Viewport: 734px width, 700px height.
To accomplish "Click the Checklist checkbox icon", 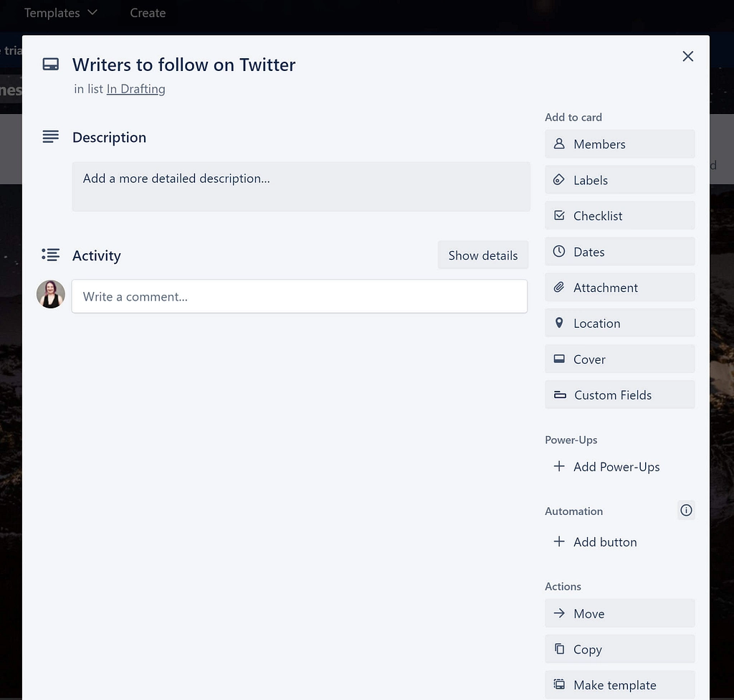I will 559,215.
